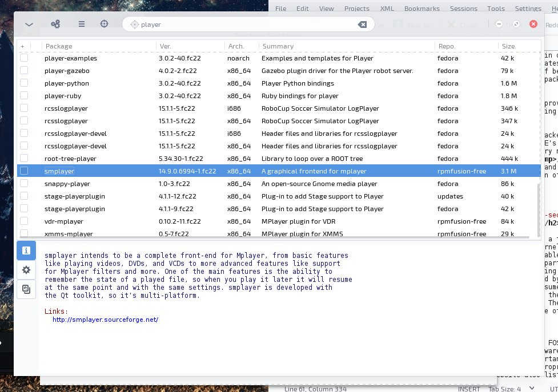
Task: Select the snappy-player package name
Action: [x=67, y=184]
